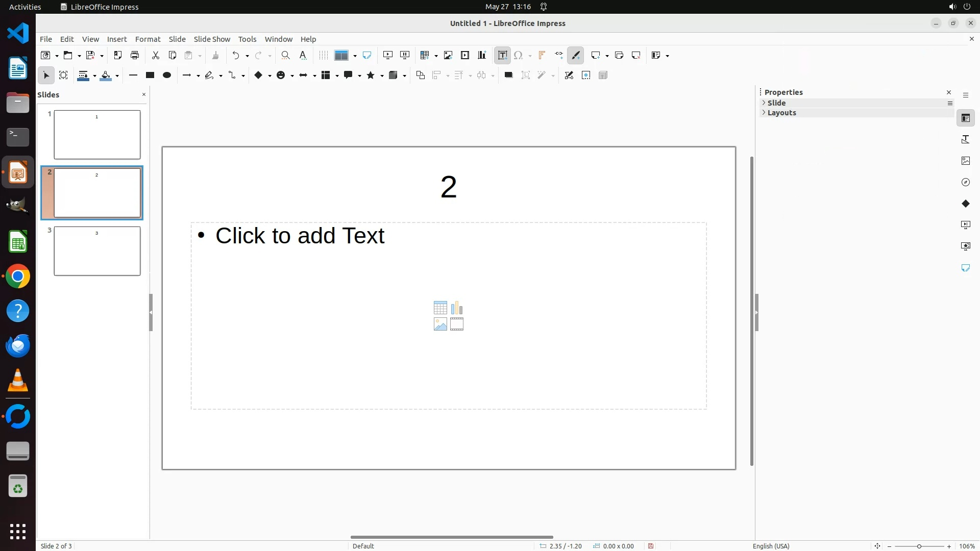Screen dimensions: 980x551
Task: Insert a table from toolbar
Action: tap(424, 55)
